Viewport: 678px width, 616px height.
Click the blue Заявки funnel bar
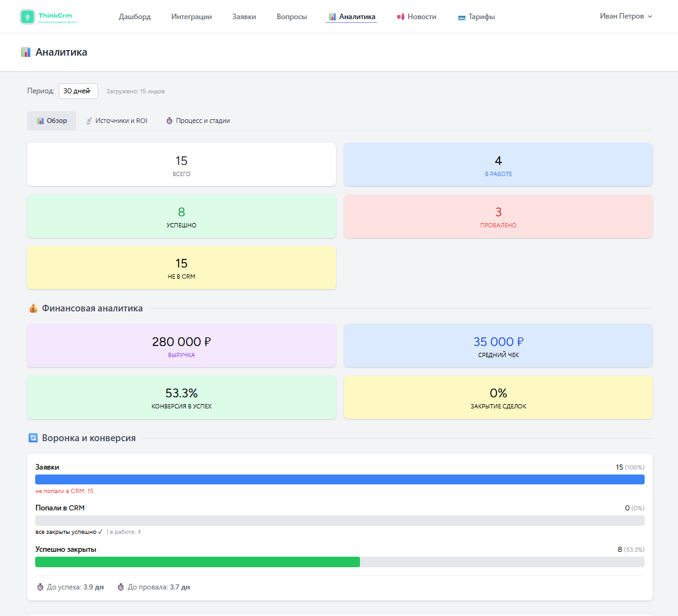(340, 479)
